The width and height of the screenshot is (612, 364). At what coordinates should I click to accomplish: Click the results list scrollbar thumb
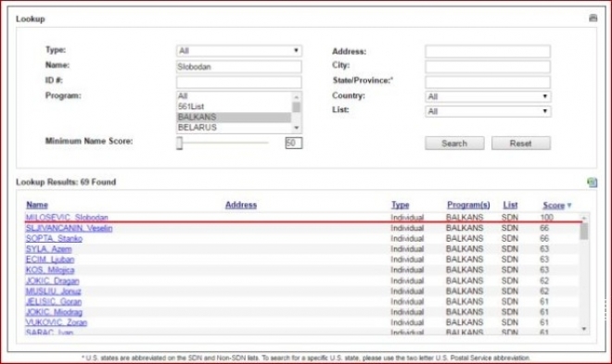point(584,232)
